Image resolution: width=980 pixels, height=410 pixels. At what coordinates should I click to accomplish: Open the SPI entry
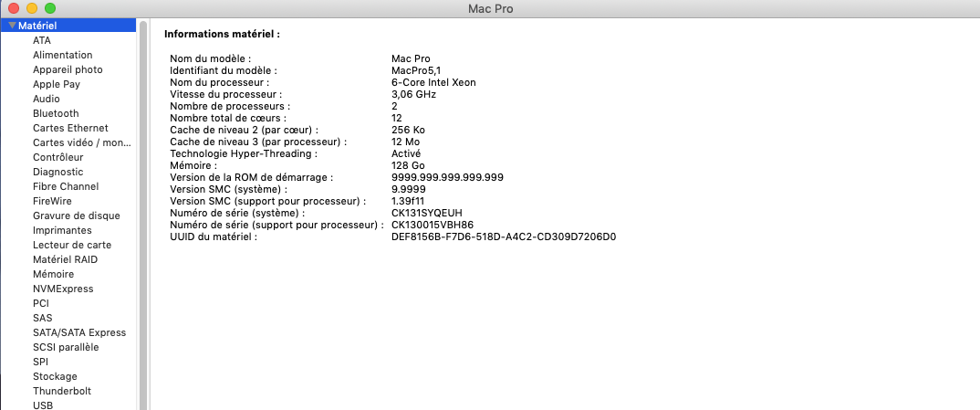[x=41, y=362]
